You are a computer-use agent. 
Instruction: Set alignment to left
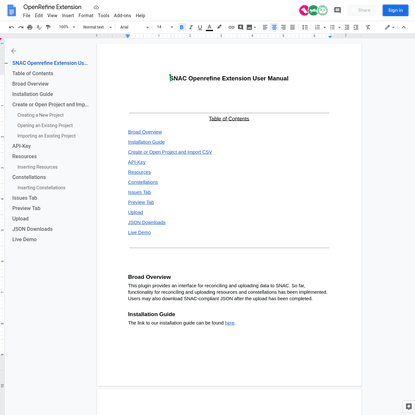(265, 27)
